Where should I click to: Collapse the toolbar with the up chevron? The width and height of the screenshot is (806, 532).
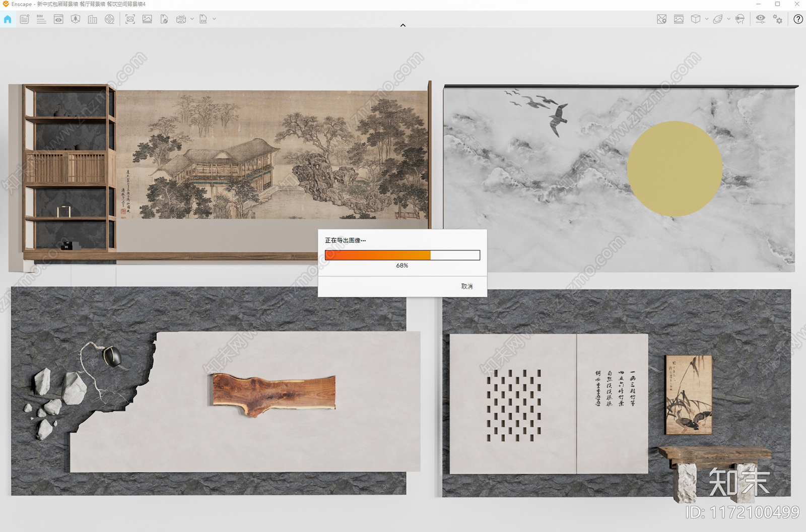tap(403, 25)
